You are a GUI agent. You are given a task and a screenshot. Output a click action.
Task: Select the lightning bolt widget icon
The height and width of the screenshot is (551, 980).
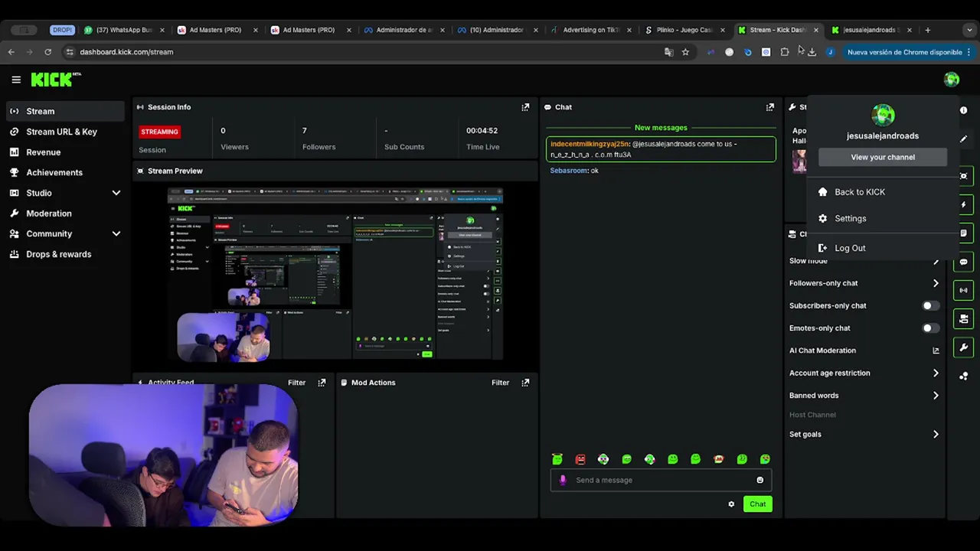click(x=964, y=204)
